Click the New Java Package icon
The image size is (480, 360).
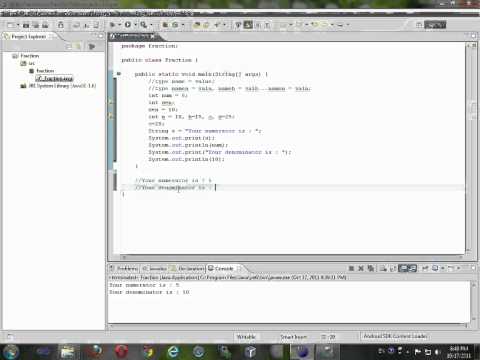coord(165,25)
